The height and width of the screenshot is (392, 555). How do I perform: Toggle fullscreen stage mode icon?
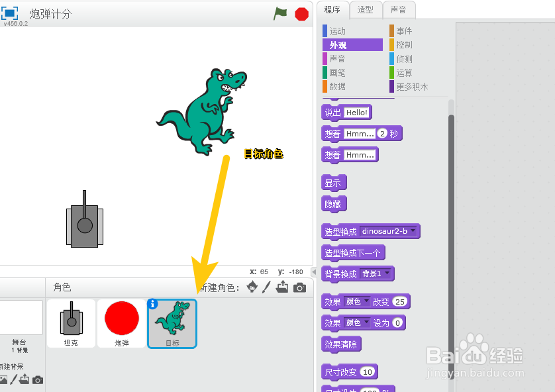click(9, 13)
